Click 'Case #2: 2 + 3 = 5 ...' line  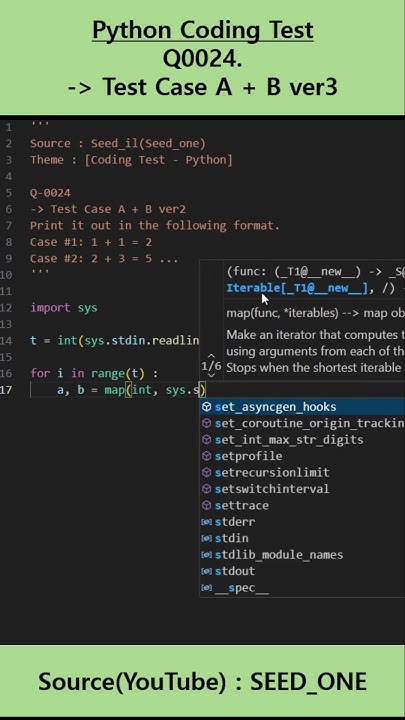(104, 259)
